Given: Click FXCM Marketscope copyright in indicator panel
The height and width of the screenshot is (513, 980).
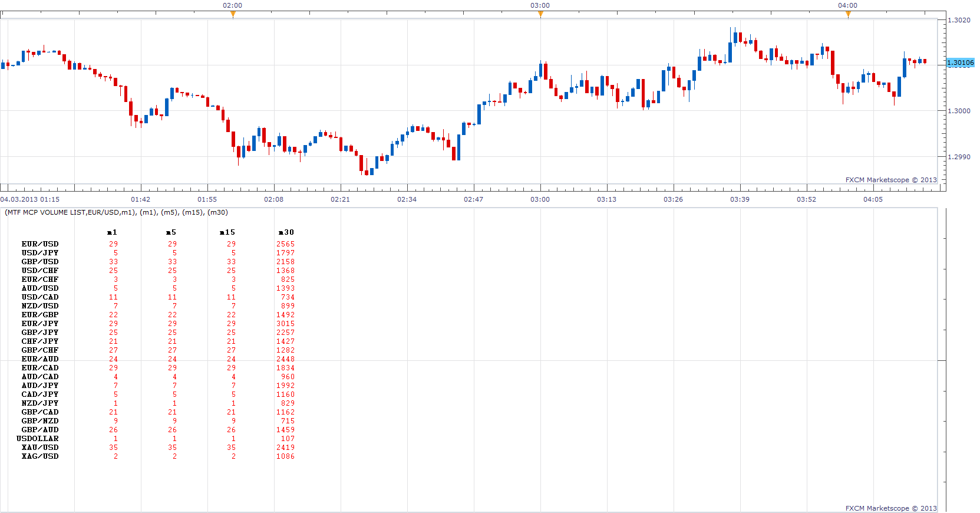Looking at the screenshot, I should (891, 508).
